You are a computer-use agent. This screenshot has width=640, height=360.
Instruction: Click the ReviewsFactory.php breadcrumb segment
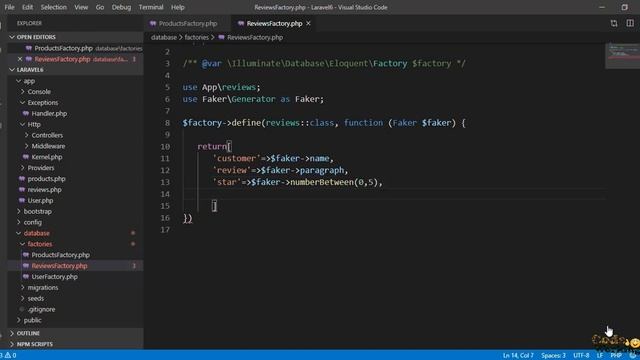click(x=255, y=38)
